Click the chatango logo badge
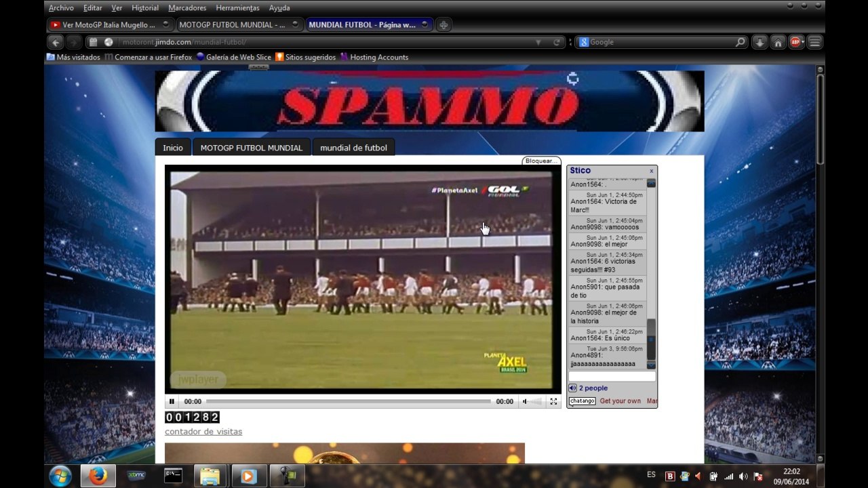Viewport: 868px width, 488px height. point(582,401)
